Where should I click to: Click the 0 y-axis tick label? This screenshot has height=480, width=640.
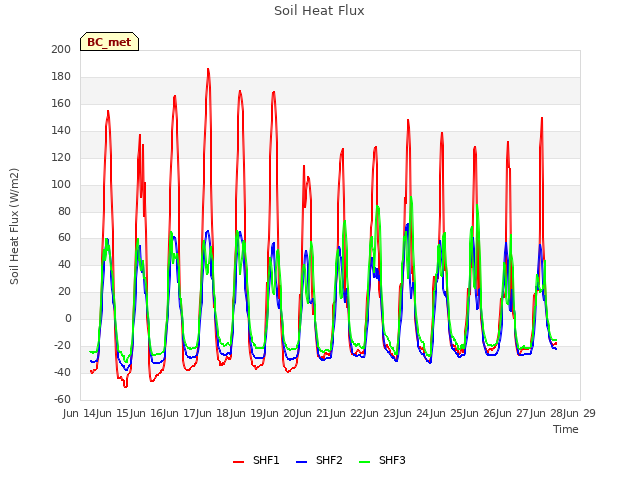[x=68, y=319]
